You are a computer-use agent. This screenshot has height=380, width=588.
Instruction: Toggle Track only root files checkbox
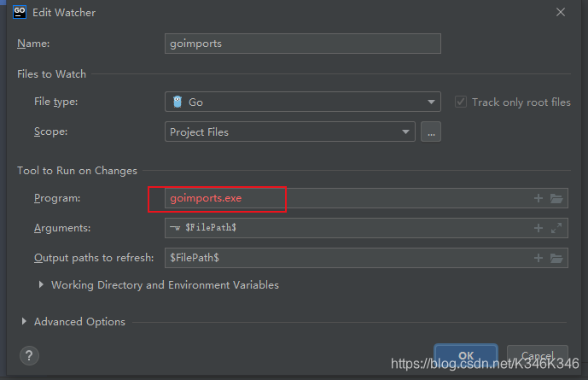click(x=461, y=102)
